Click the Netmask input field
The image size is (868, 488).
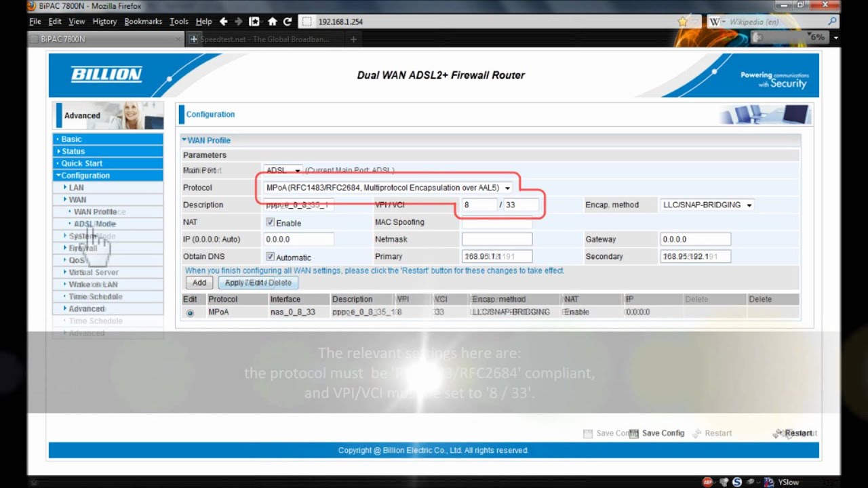(497, 239)
